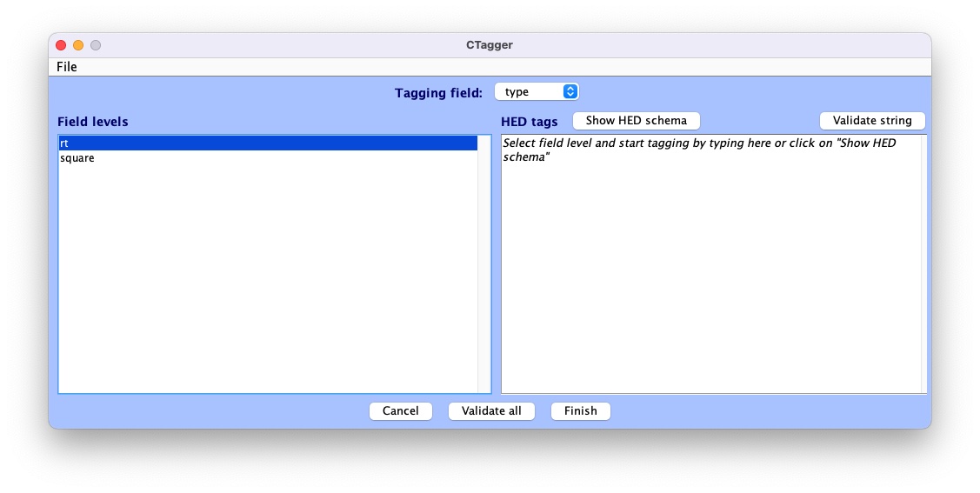The image size is (980, 493).
Task: Click the Show HED schema button
Action: (x=636, y=121)
